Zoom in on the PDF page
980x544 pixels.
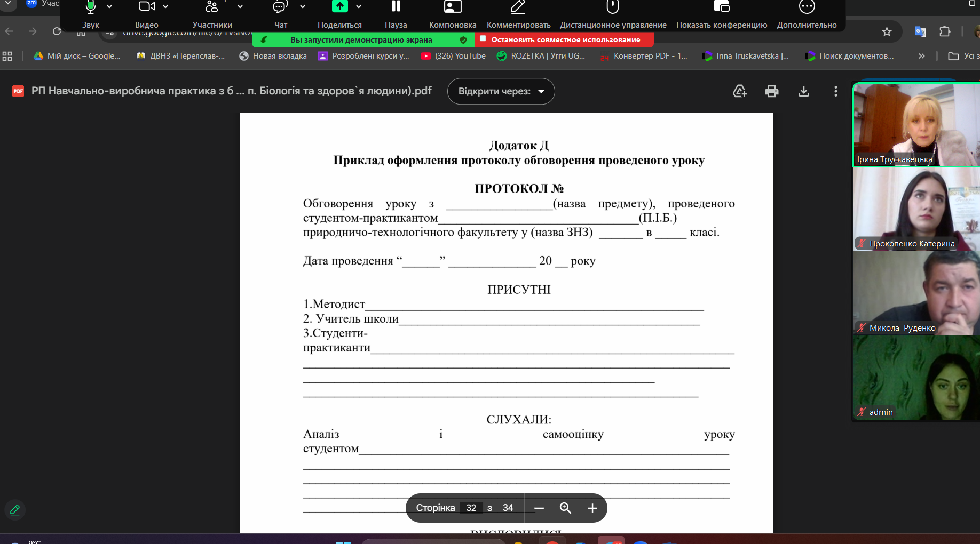592,508
